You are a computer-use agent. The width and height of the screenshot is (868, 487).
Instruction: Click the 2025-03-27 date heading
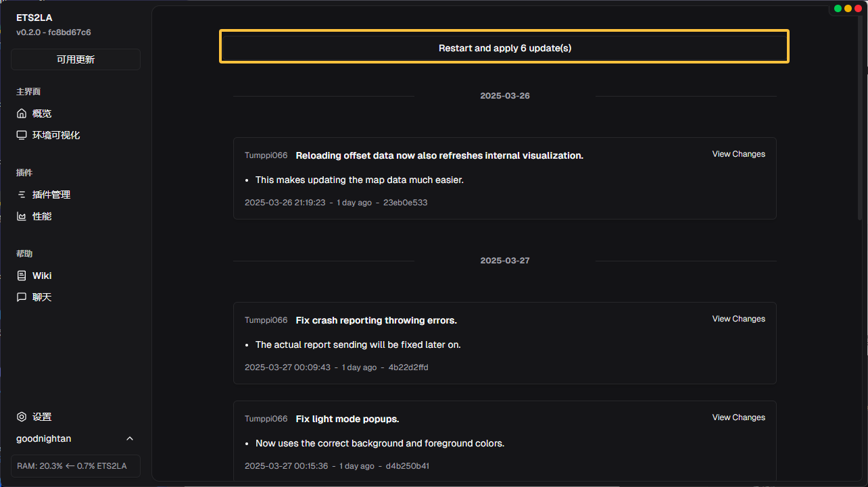(x=505, y=261)
